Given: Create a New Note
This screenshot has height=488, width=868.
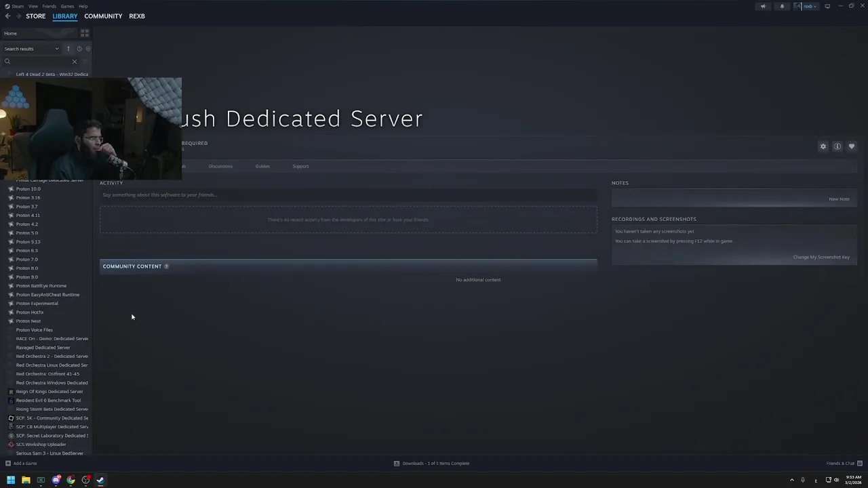Looking at the screenshot, I should (x=839, y=199).
